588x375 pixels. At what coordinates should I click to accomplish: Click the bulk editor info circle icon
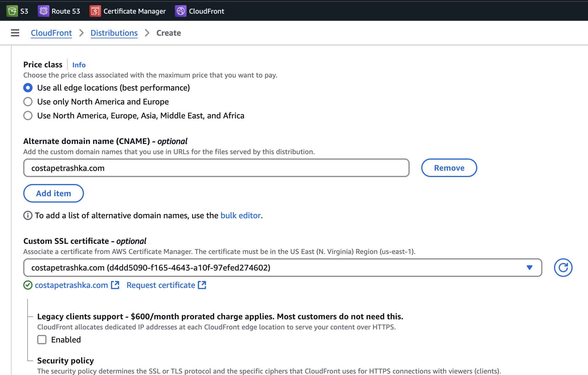click(28, 215)
